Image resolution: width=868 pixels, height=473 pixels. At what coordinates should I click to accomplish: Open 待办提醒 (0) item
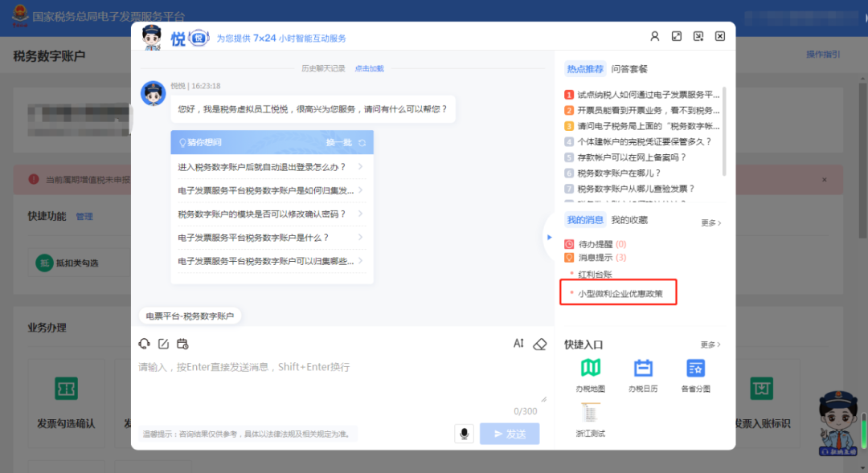[596, 244]
